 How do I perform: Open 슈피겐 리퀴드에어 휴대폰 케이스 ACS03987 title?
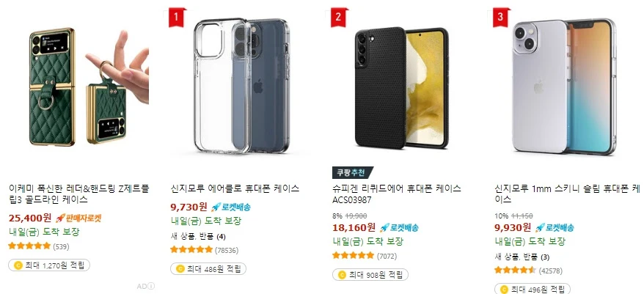point(396,194)
